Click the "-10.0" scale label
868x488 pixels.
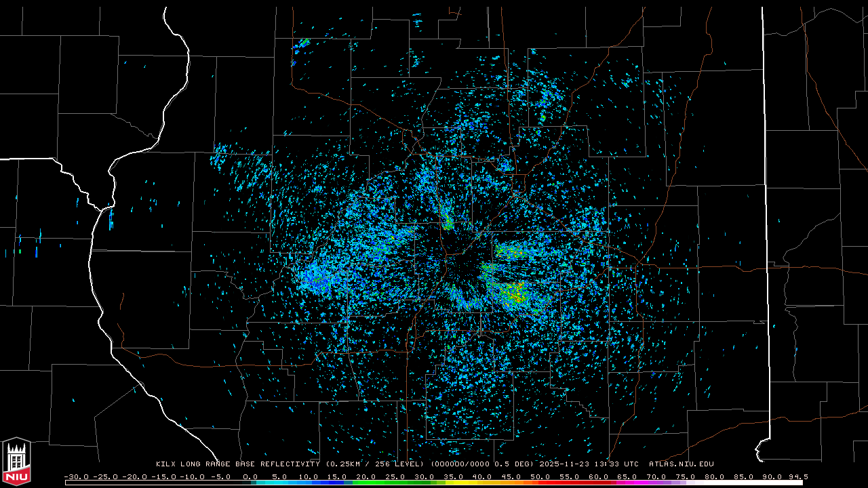(x=193, y=476)
